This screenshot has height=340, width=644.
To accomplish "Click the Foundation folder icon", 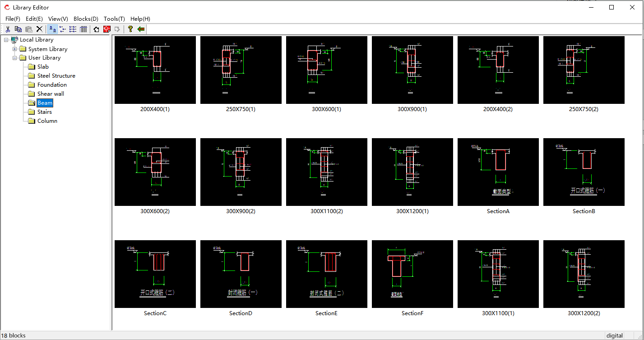I will point(31,85).
